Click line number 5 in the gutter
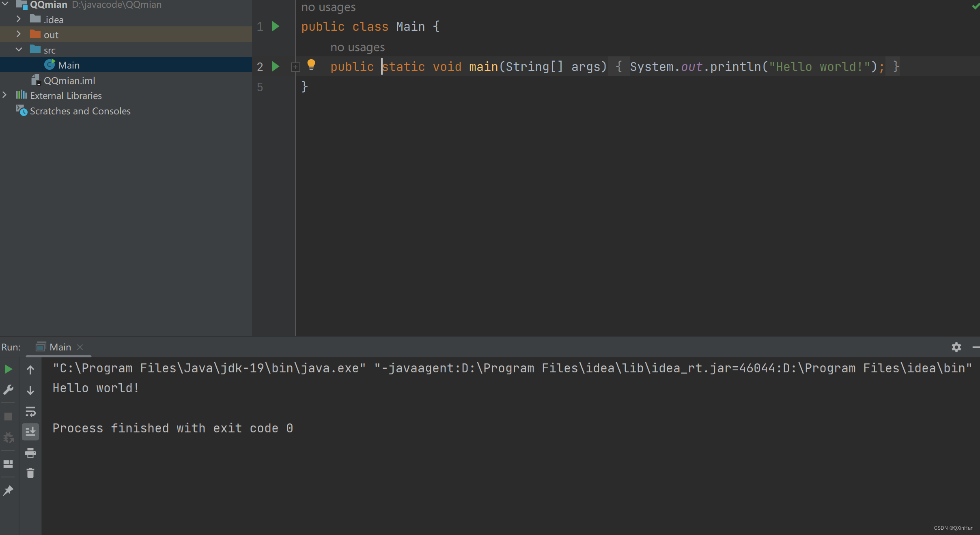The width and height of the screenshot is (980, 535). 260,87
